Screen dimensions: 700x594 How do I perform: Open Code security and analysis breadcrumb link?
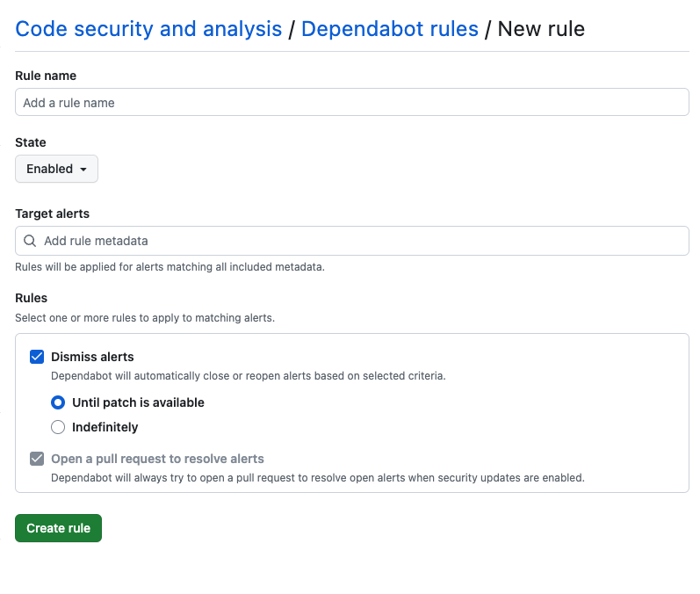pos(148,29)
